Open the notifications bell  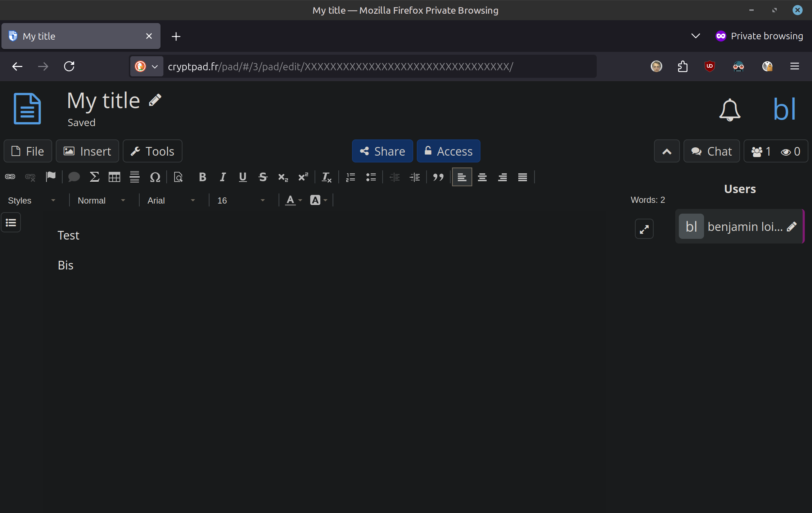pos(730,110)
